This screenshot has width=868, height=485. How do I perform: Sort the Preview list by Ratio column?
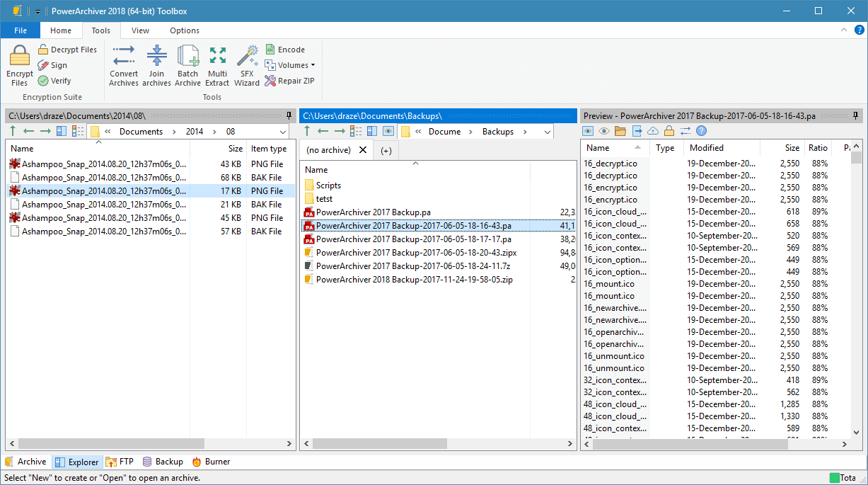click(x=818, y=148)
